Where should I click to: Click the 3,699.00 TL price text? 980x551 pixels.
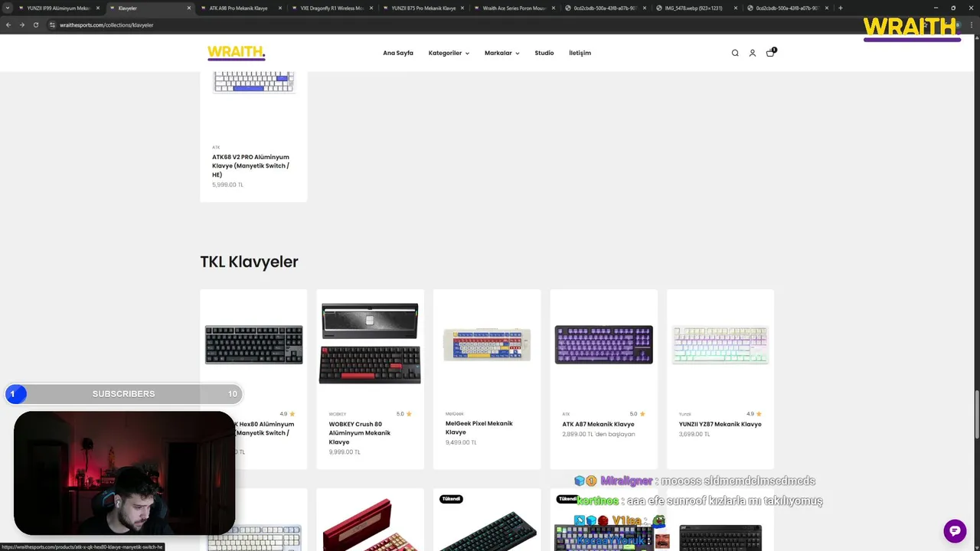pos(694,434)
